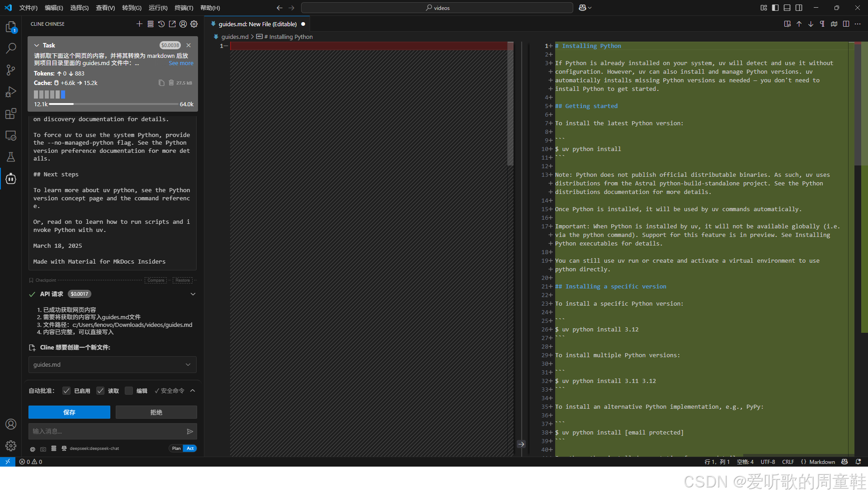Open the Remote Explorer view

[11, 135]
